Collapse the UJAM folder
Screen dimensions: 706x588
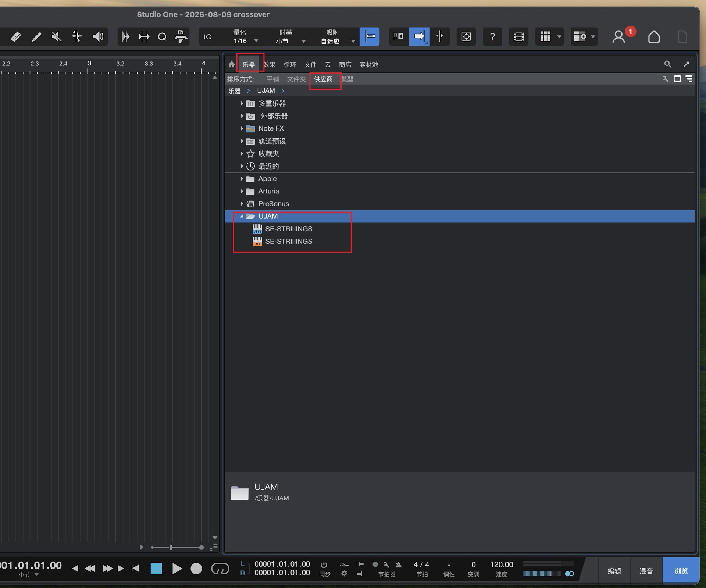pos(242,216)
